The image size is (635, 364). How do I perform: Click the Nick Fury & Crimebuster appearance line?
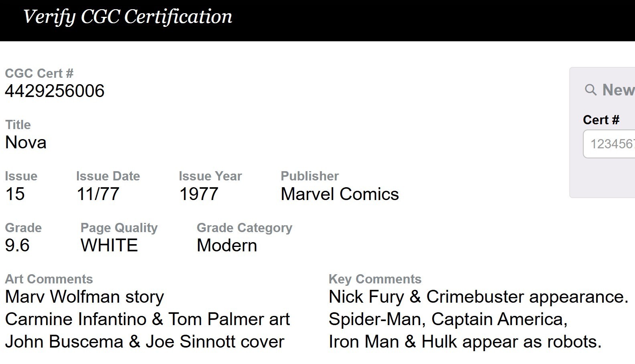[479, 297]
